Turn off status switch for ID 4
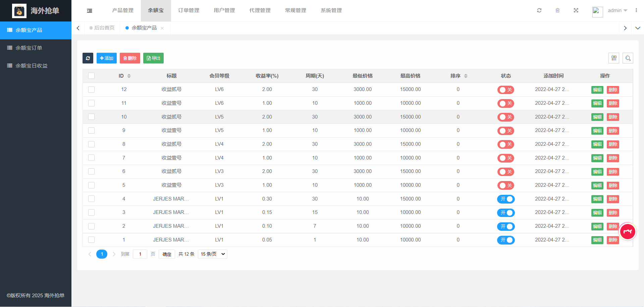Image resolution: width=644 pixels, height=307 pixels. pos(505,199)
